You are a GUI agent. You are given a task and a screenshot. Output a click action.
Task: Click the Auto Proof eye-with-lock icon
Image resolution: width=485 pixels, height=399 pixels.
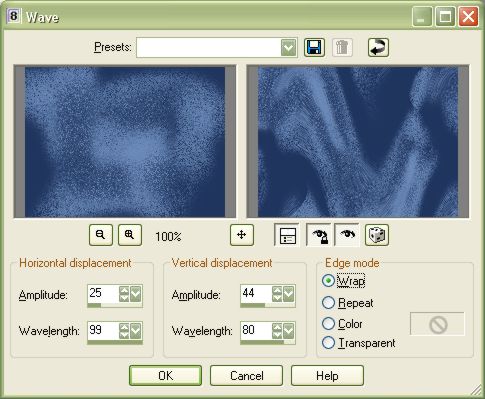(319, 235)
